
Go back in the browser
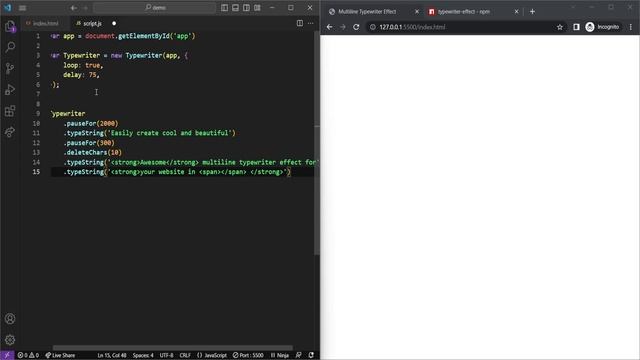(329, 27)
